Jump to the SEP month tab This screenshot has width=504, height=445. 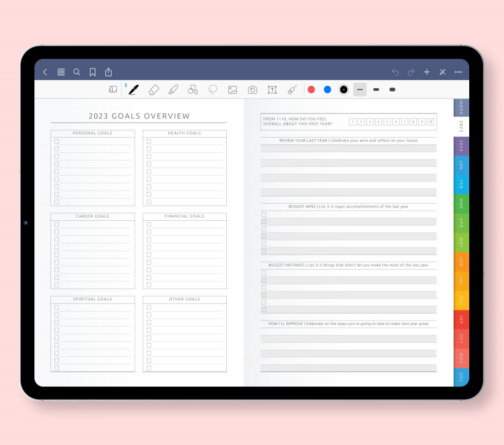[x=461, y=320]
